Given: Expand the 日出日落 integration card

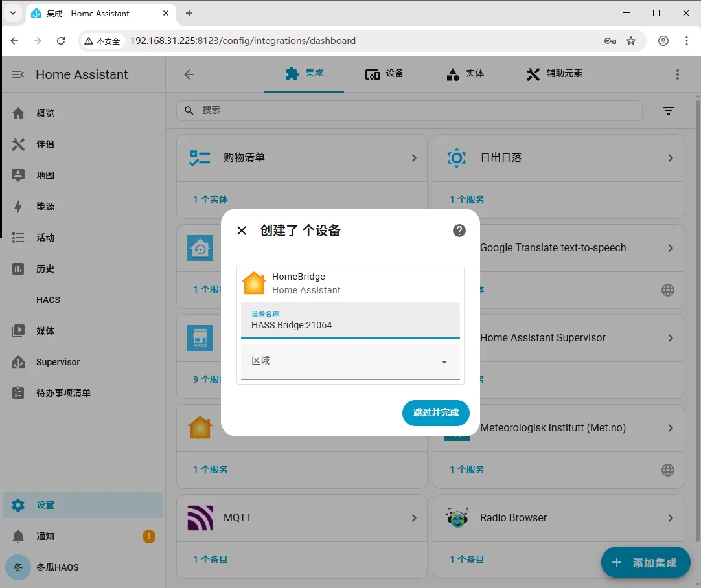Looking at the screenshot, I should point(671,158).
